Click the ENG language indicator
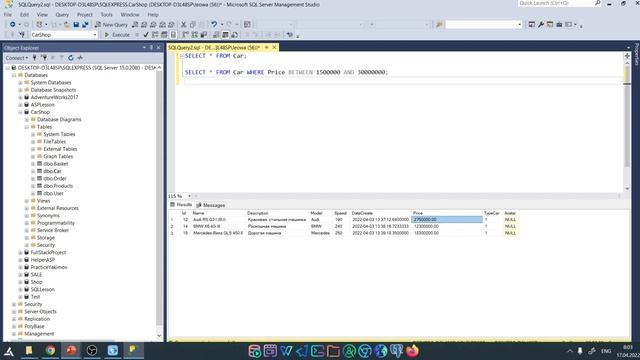 pos(606,351)
